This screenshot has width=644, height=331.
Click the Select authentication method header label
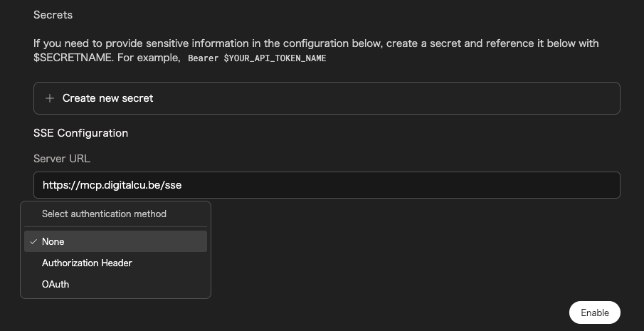104,214
